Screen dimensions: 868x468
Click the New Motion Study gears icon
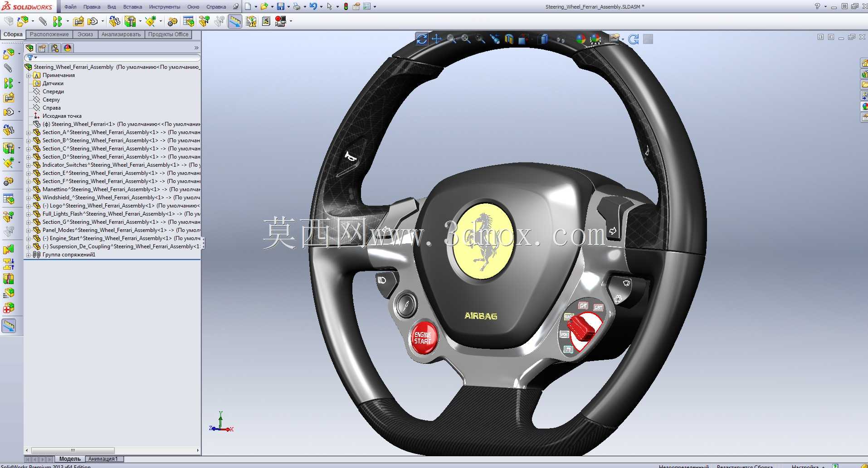pyautogui.click(x=172, y=21)
